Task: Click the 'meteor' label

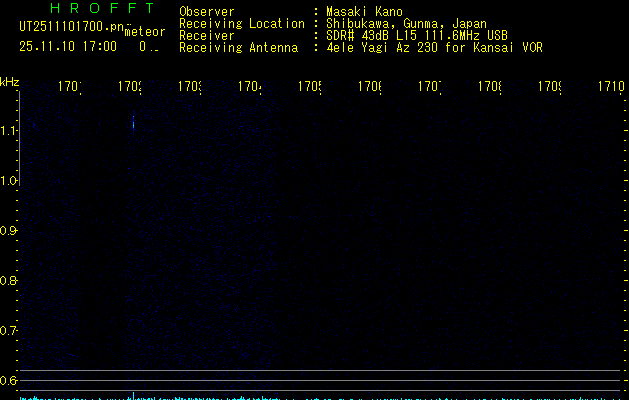Action: 145,32
